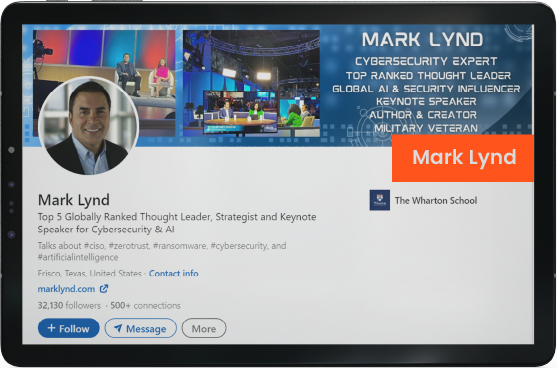Select the Mark Lynd profile name heading
The height and width of the screenshot is (368, 557).
pyautogui.click(x=74, y=200)
